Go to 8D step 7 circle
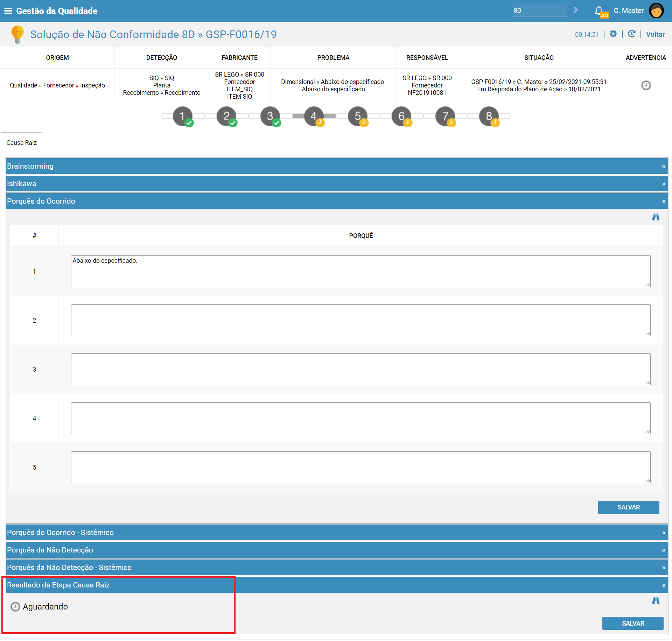 pos(445,116)
